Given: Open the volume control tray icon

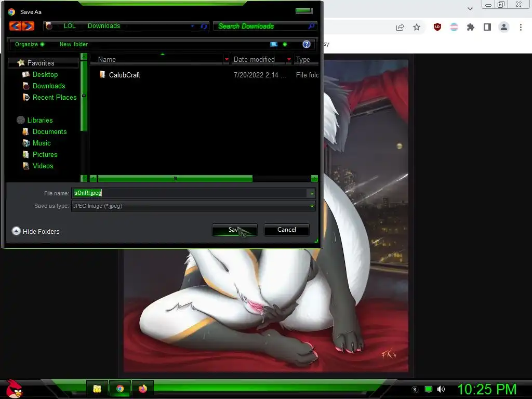Looking at the screenshot, I should click(441, 389).
